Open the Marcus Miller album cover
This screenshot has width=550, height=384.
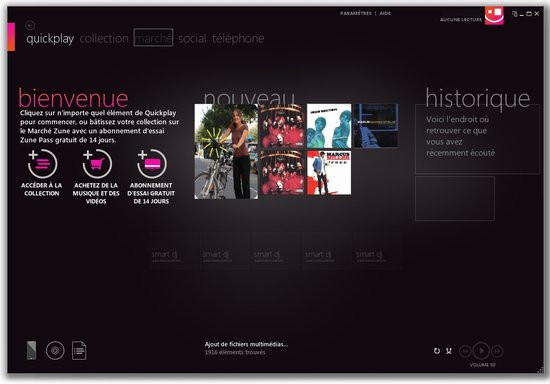[x=329, y=173]
